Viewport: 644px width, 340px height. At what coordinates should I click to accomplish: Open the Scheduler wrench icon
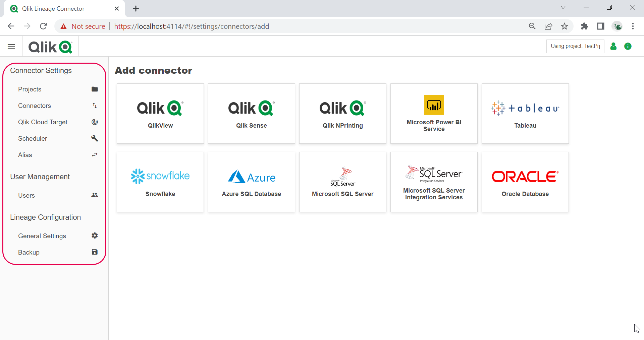tap(95, 138)
